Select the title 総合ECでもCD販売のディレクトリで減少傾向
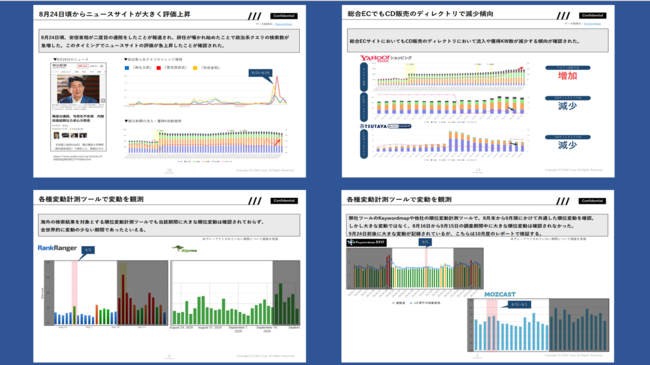This screenshot has height=365, width=650. click(420, 14)
